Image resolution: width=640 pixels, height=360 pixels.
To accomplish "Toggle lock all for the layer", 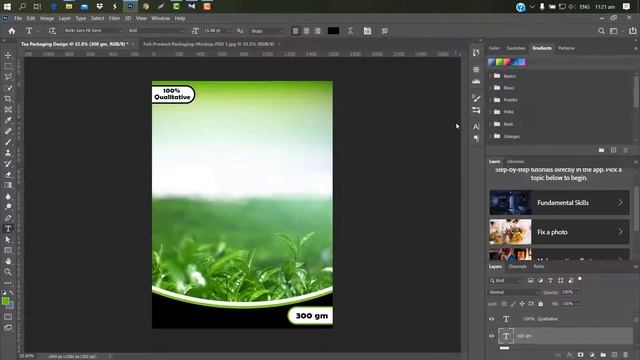I will (540, 304).
